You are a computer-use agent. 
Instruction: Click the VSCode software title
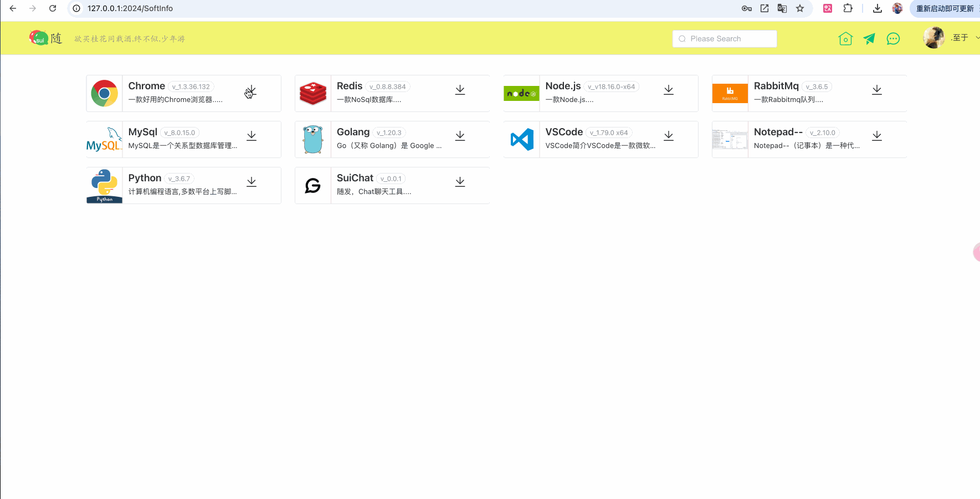click(x=564, y=132)
